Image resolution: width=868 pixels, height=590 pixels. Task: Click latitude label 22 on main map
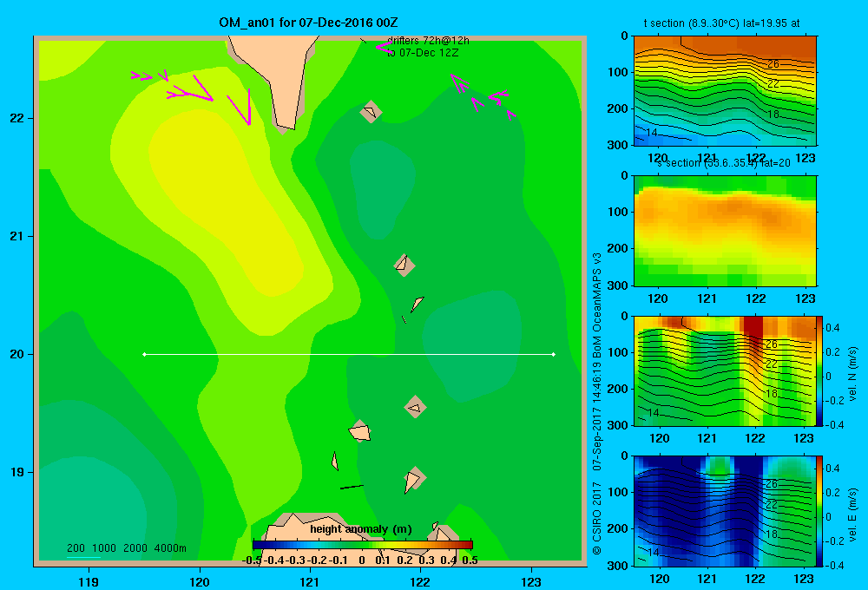[17, 118]
